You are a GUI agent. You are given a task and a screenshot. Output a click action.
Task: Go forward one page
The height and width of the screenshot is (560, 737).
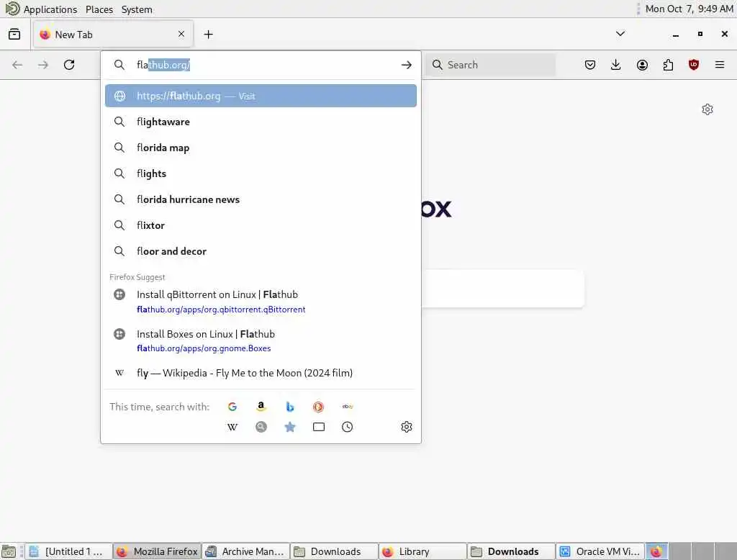(x=43, y=65)
